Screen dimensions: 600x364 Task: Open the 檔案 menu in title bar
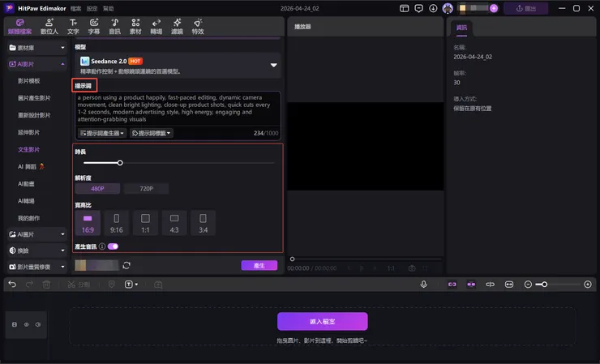(x=75, y=8)
